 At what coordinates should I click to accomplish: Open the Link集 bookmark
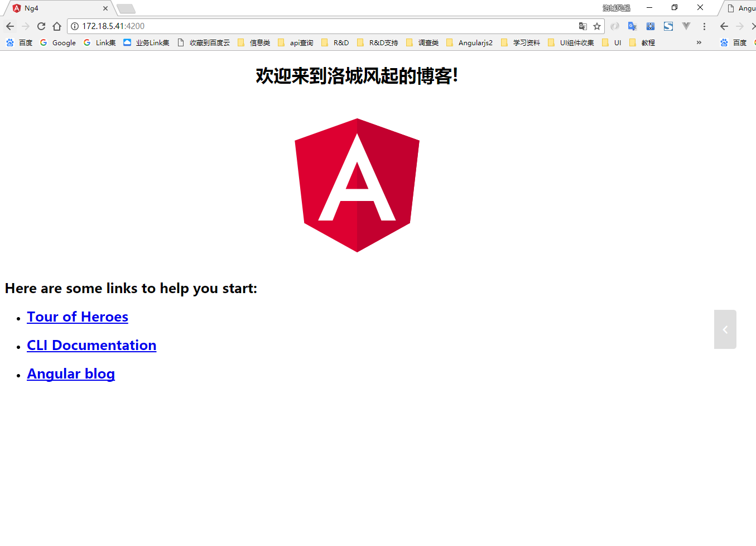(100, 42)
